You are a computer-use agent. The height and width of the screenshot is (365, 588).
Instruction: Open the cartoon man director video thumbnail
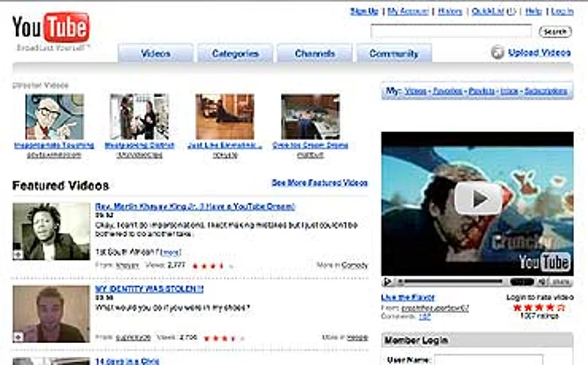(x=55, y=117)
